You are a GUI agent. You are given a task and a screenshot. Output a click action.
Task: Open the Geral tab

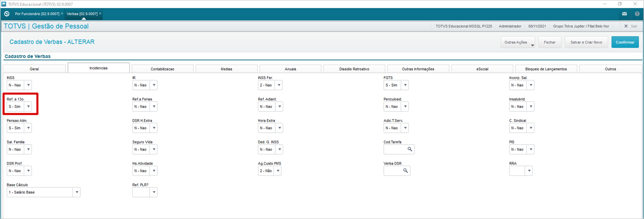[x=34, y=69]
